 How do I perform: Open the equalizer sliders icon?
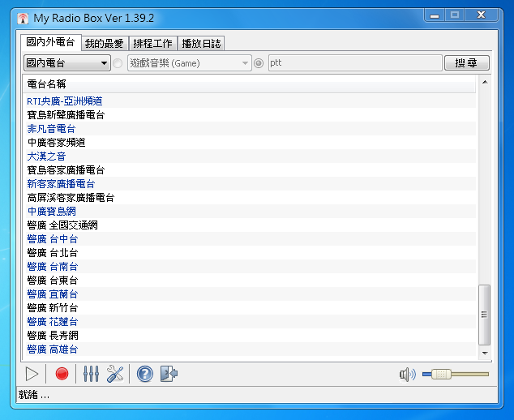click(91, 374)
